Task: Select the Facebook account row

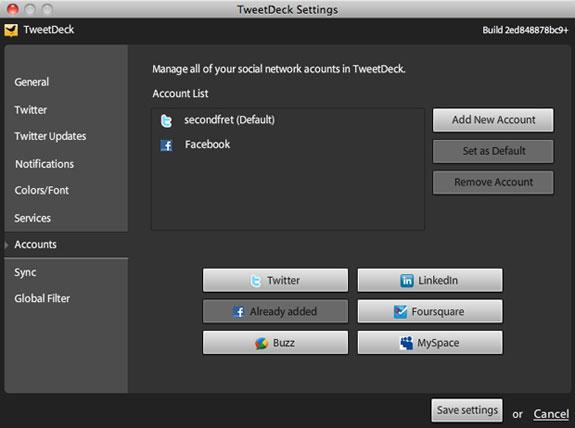Action: coord(288,145)
